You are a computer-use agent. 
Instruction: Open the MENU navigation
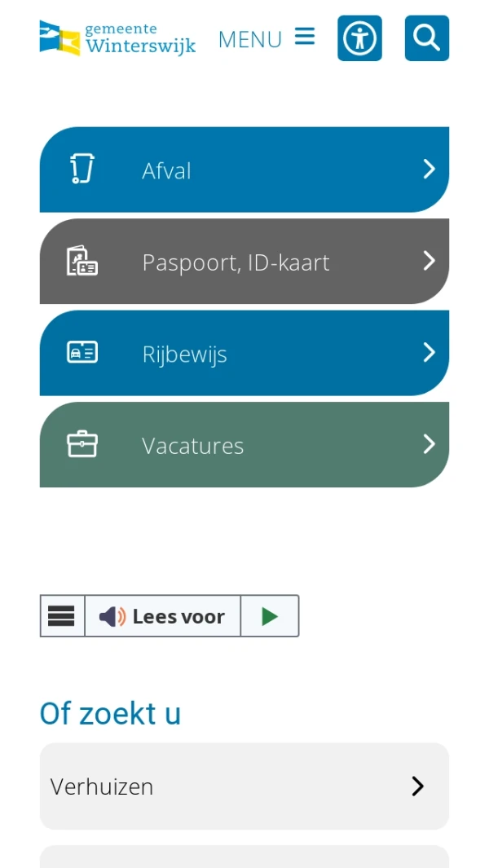pyautogui.click(x=249, y=39)
